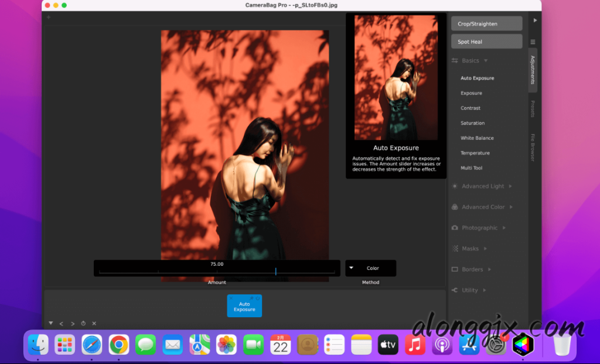Click the play arrow icon at panel top
The height and width of the screenshot is (364, 600).
coord(534,20)
